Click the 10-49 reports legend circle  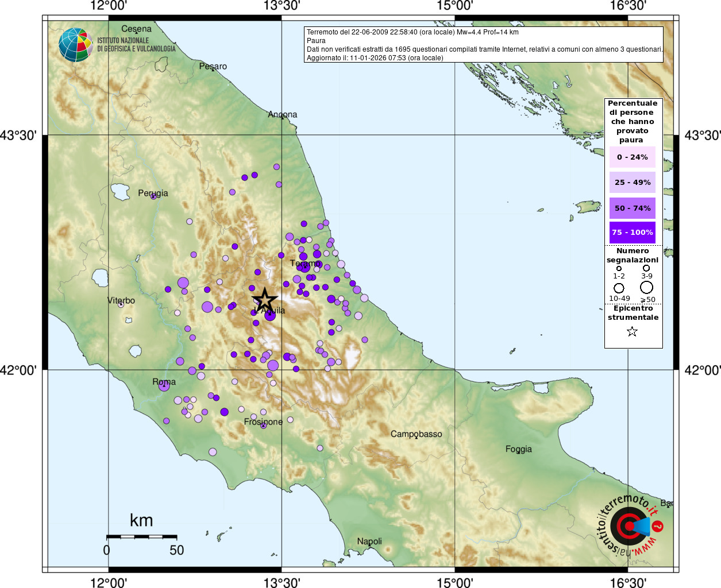(x=619, y=288)
